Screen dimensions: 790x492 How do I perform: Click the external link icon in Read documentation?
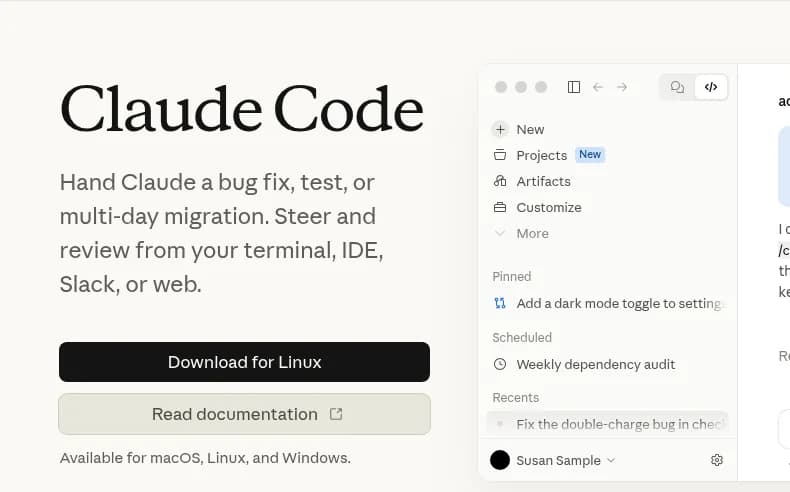pyautogui.click(x=336, y=414)
